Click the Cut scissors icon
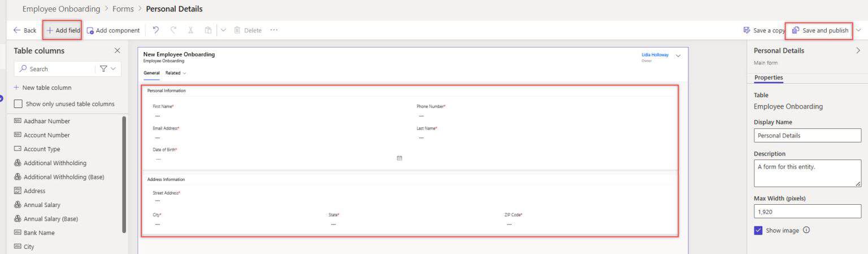Image resolution: width=868 pixels, height=254 pixels. pos(191,30)
